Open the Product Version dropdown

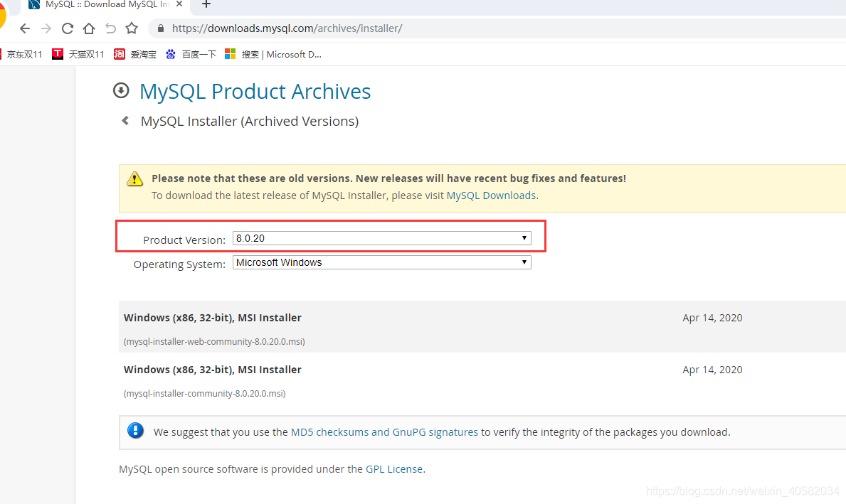coord(382,238)
